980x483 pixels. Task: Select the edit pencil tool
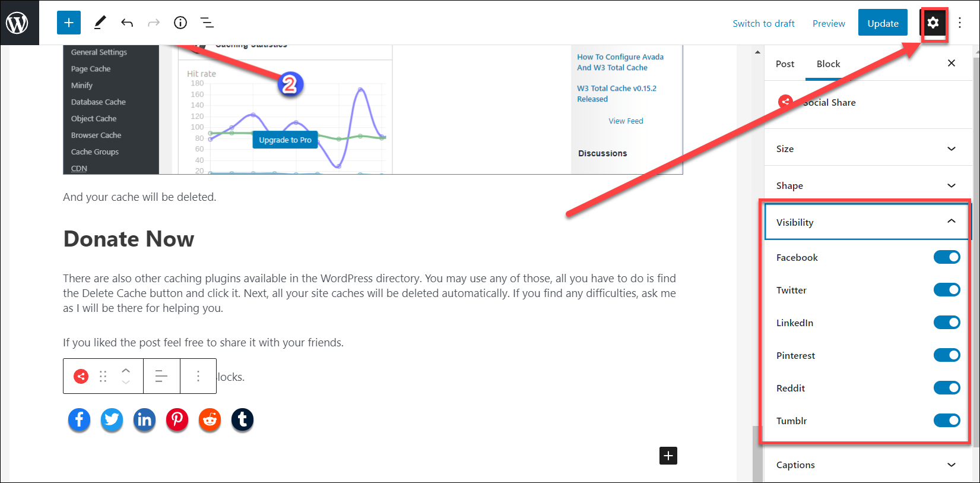point(100,23)
